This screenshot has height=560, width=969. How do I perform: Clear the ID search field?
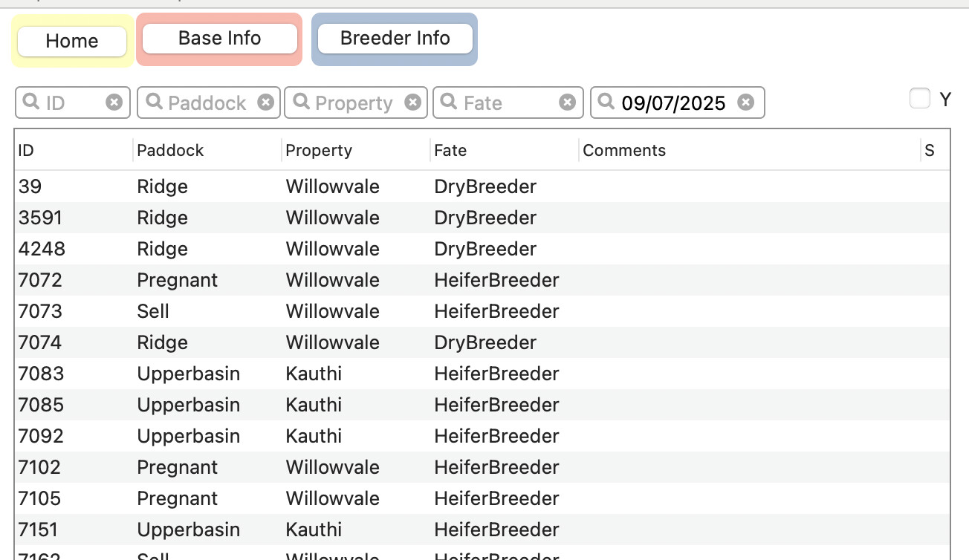114,102
